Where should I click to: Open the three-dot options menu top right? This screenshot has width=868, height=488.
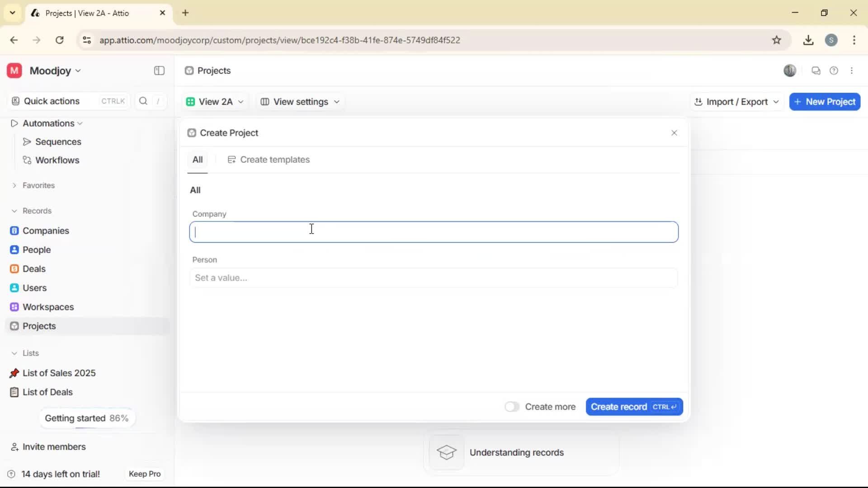coord(852,71)
